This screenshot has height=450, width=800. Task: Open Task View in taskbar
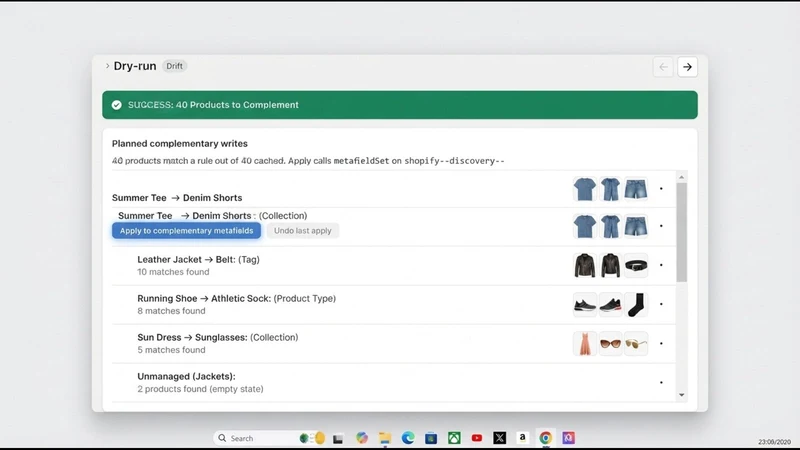(338, 438)
